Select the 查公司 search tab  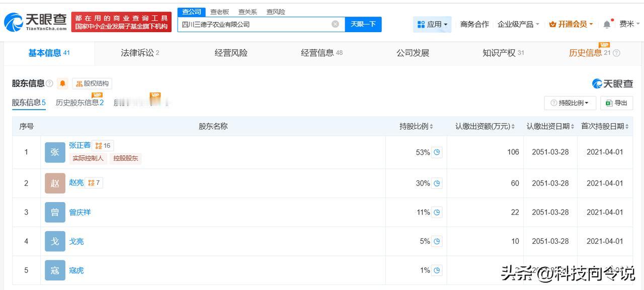[x=191, y=12]
